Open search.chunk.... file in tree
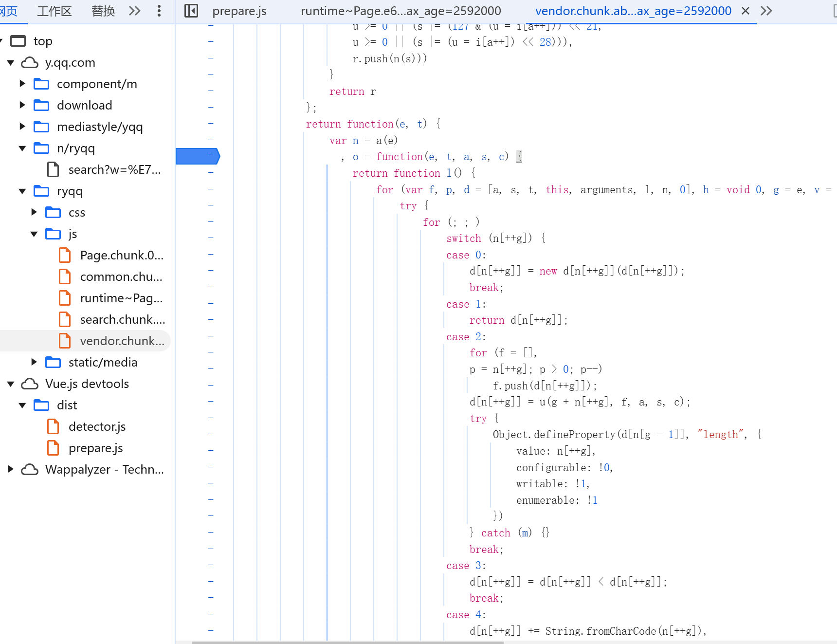 (123, 319)
